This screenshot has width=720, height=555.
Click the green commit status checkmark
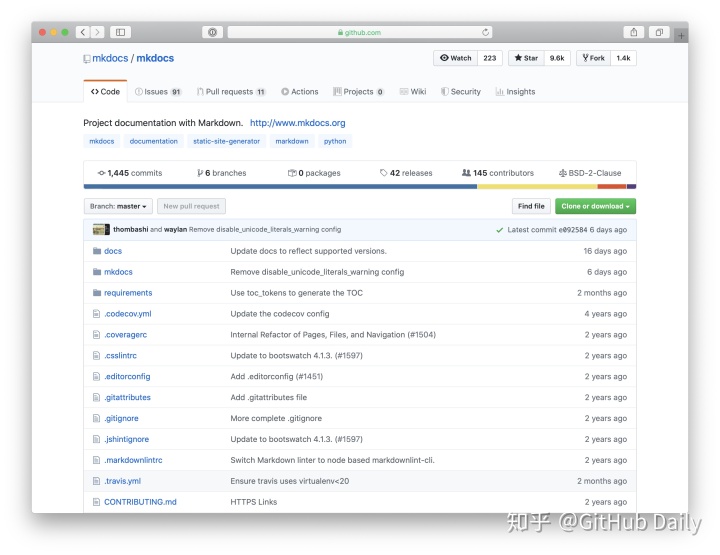500,230
